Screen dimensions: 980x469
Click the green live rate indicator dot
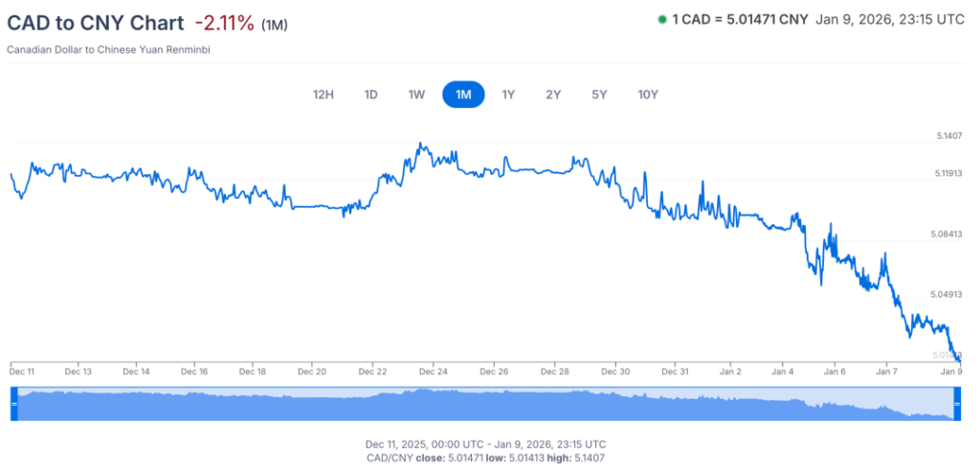click(662, 19)
